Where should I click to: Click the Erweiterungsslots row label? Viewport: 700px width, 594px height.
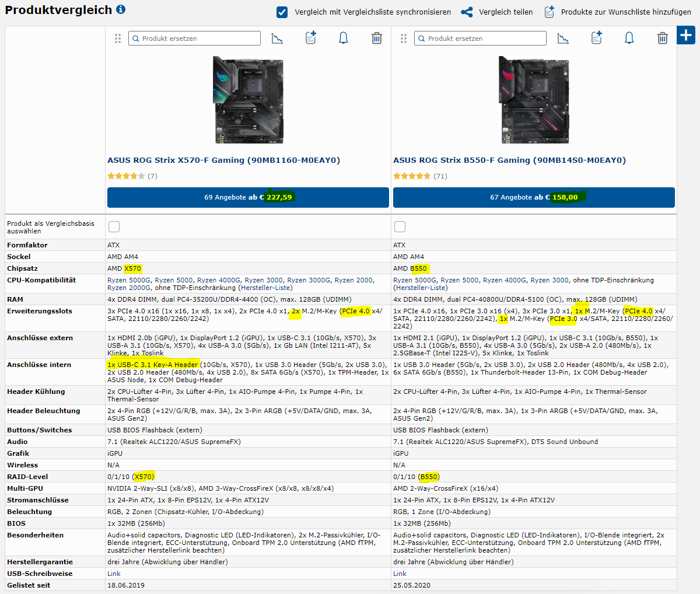(40, 311)
